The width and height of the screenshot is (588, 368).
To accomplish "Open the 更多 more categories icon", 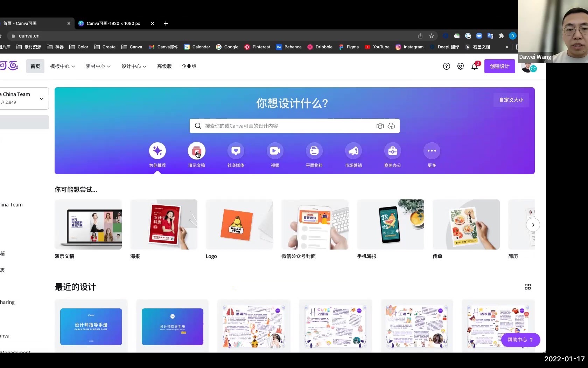I will (432, 151).
